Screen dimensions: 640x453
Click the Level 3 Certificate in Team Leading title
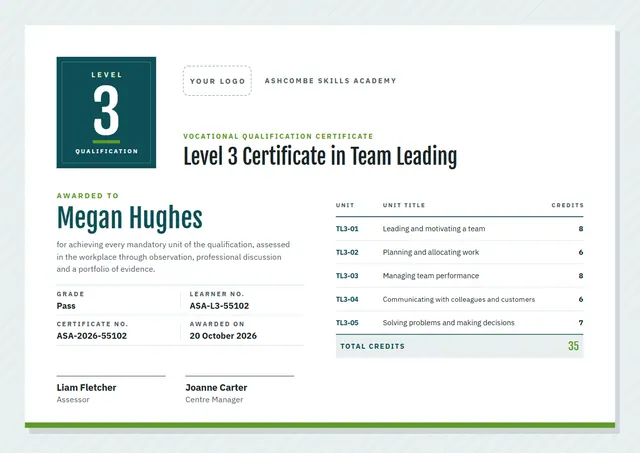point(320,157)
